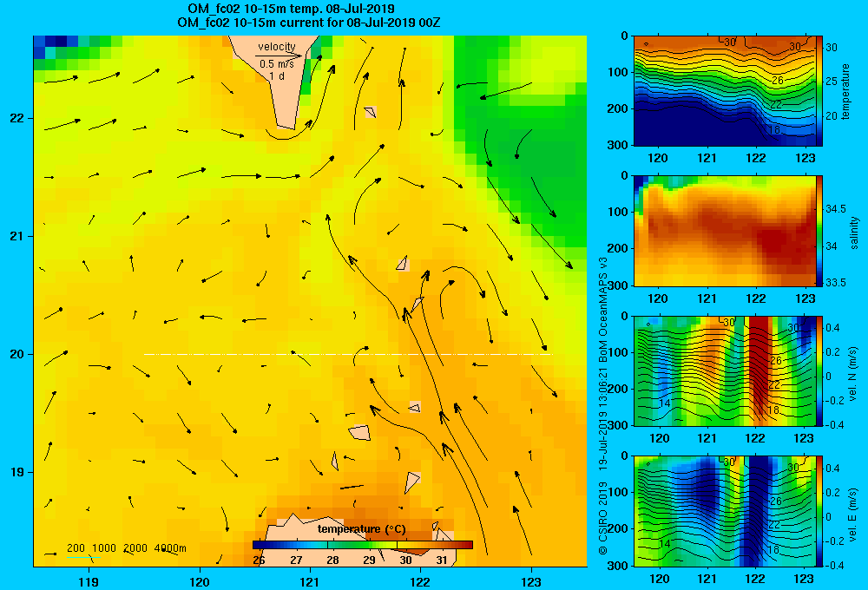
Task: Click the vel. E panel's color bar
Action: 819,511
